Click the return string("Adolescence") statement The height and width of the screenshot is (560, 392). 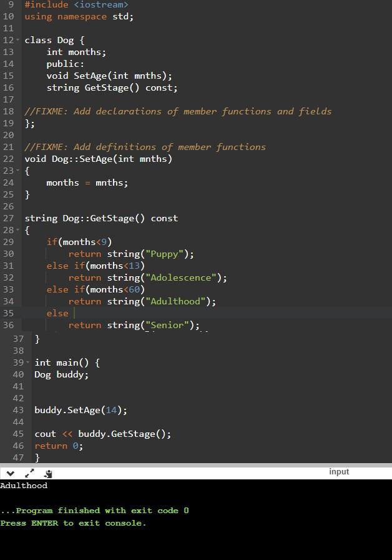pos(148,277)
